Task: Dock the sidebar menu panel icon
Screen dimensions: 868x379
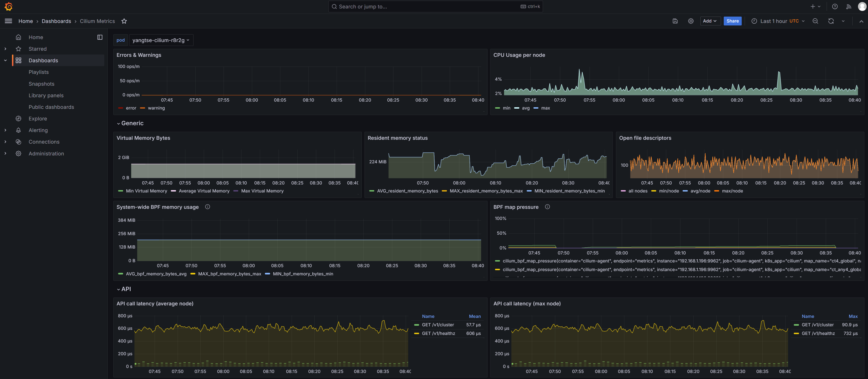Action: (x=100, y=37)
